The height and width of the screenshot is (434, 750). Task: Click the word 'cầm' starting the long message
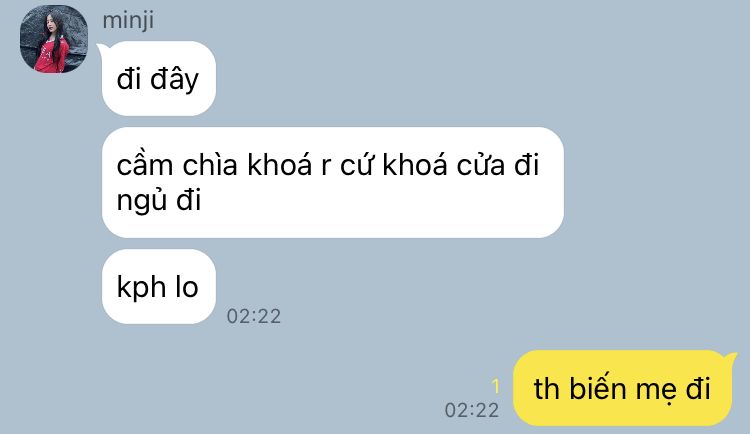145,165
